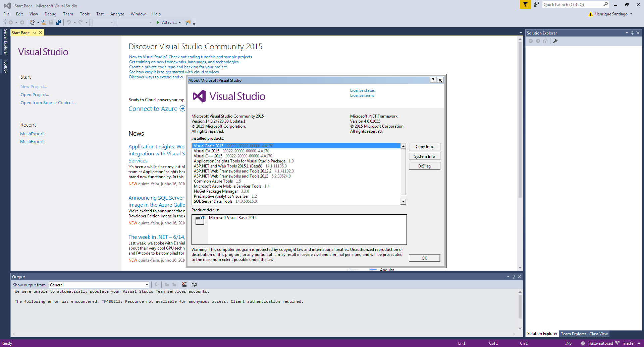Select Visual C# 2015 in installed products

[x=297, y=151]
